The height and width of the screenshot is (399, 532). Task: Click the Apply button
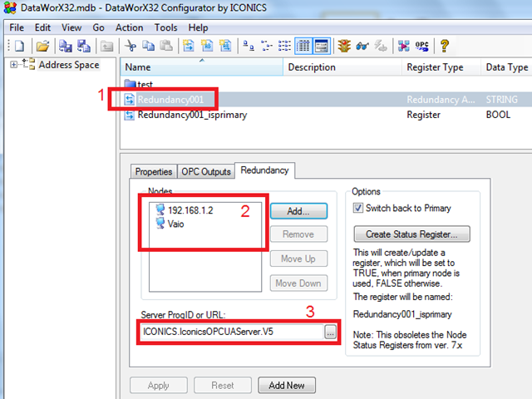(159, 385)
